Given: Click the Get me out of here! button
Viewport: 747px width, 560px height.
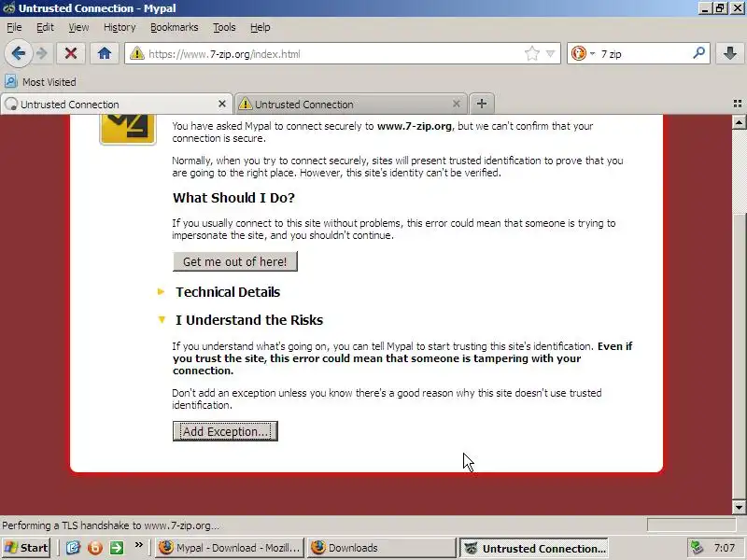Looking at the screenshot, I should tap(235, 261).
